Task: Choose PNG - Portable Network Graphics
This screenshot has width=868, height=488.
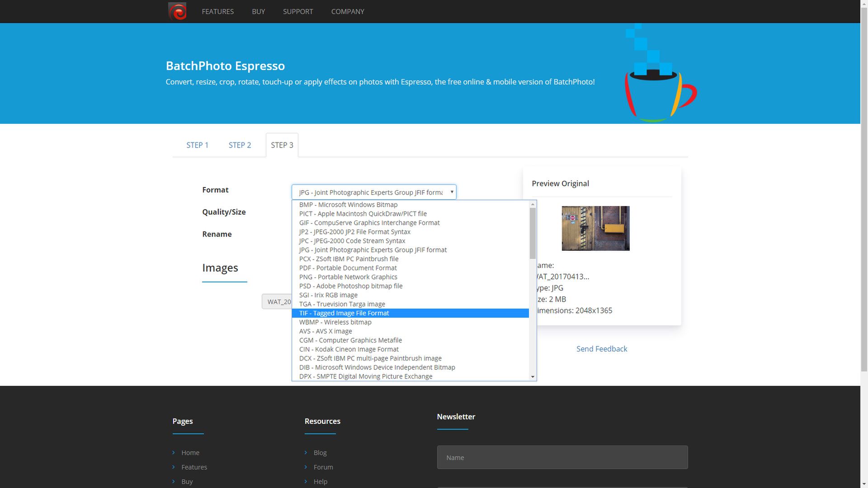Action: [410, 277]
